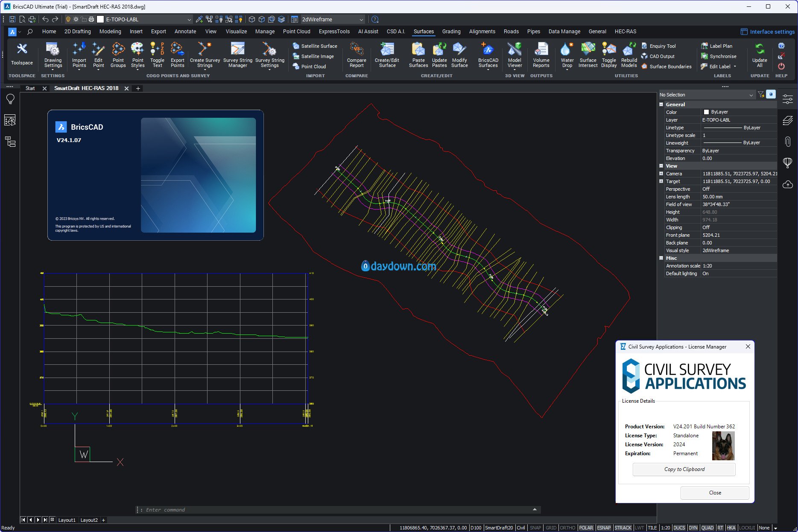Open the Alignments ribbon tab
Image resolution: width=798 pixels, height=532 pixels.
(482, 32)
